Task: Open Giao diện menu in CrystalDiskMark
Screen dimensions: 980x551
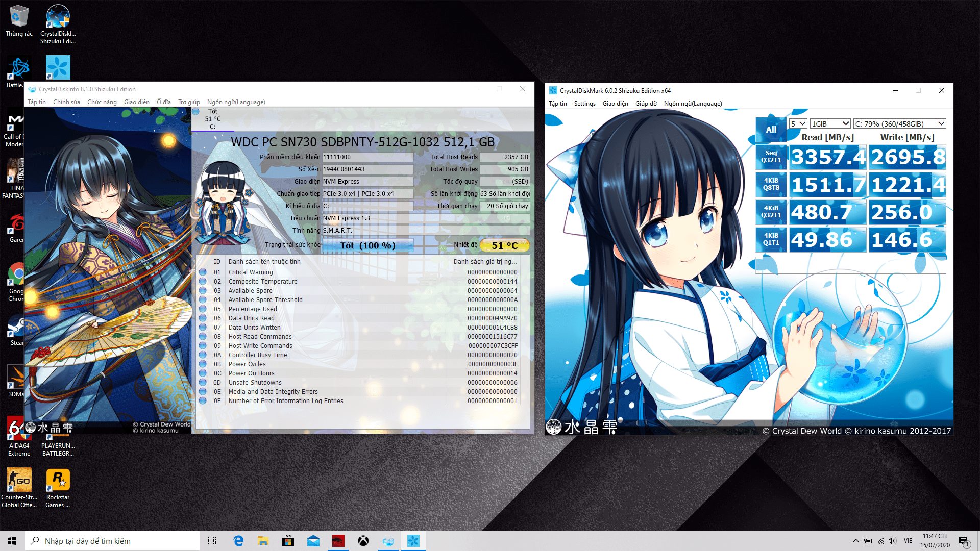Action: [616, 104]
